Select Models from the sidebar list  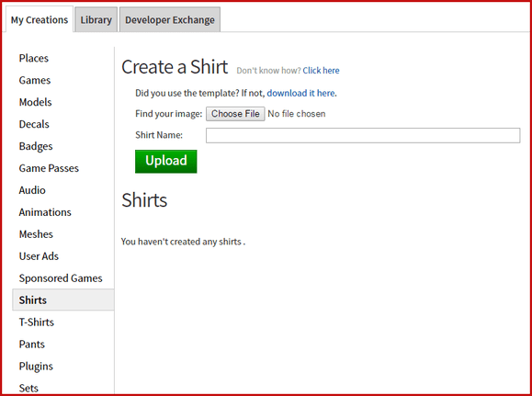35,102
